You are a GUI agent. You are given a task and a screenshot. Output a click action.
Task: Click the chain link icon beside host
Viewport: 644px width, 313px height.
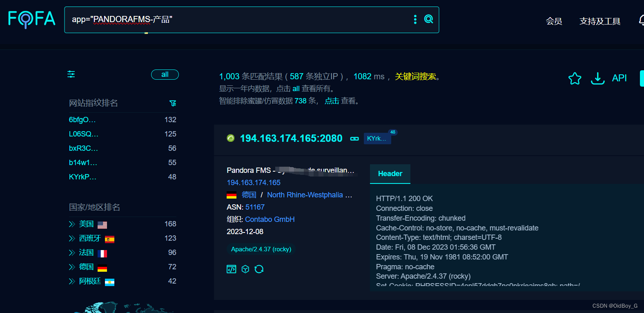354,139
